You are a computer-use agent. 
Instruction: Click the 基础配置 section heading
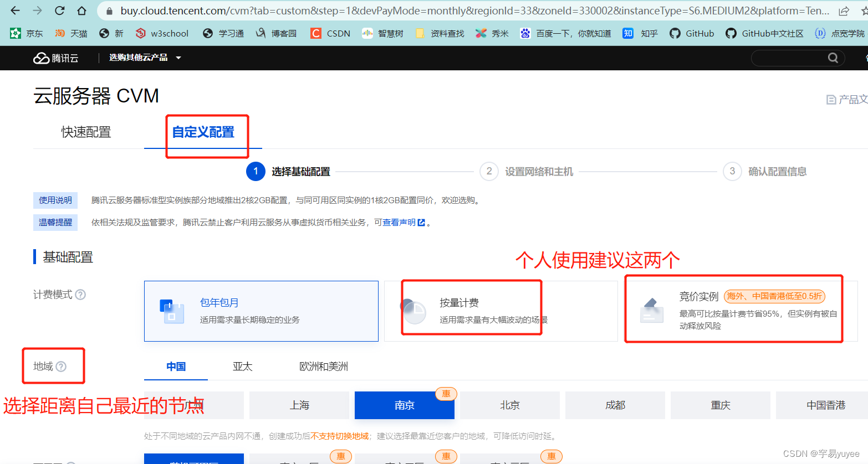pyautogui.click(x=68, y=257)
